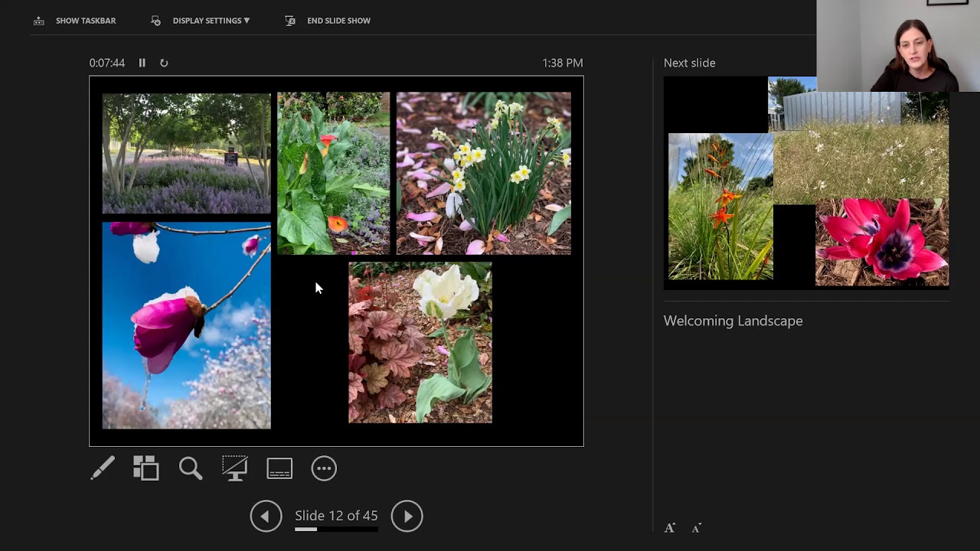Click the lavender garden photo on slide
Viewport: 980px width, 551px height.
point(186,153)
